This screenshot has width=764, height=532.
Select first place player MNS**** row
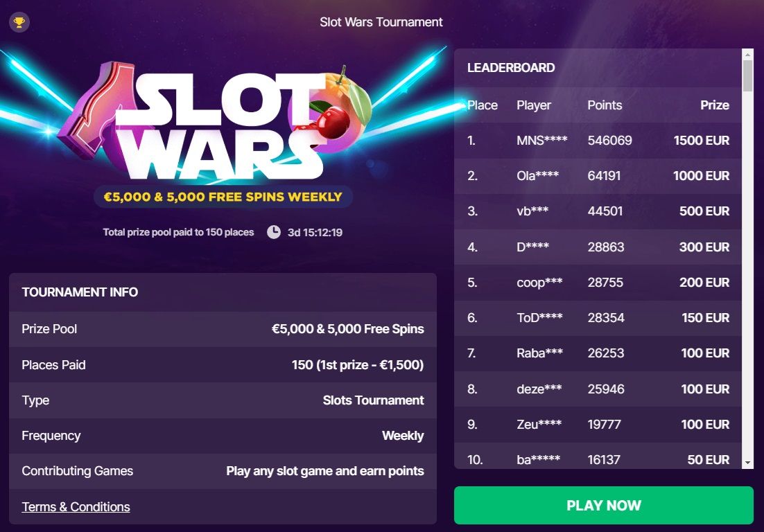(598, 141)
